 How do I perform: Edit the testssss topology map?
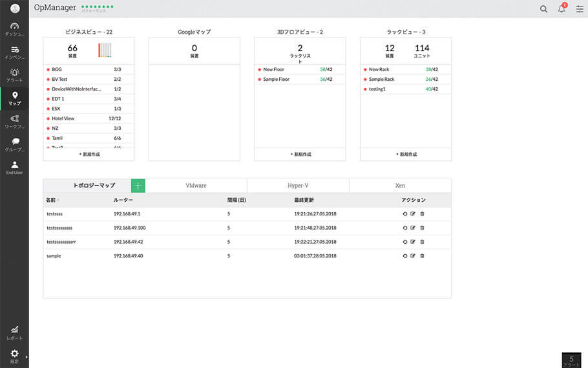(413, 213)
